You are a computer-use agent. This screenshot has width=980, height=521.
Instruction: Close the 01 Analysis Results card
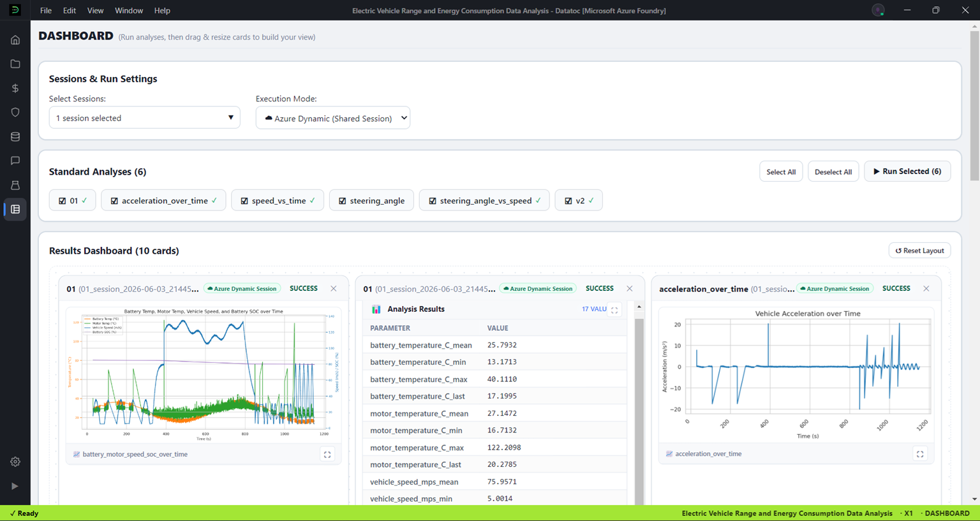tap(630, 289)
